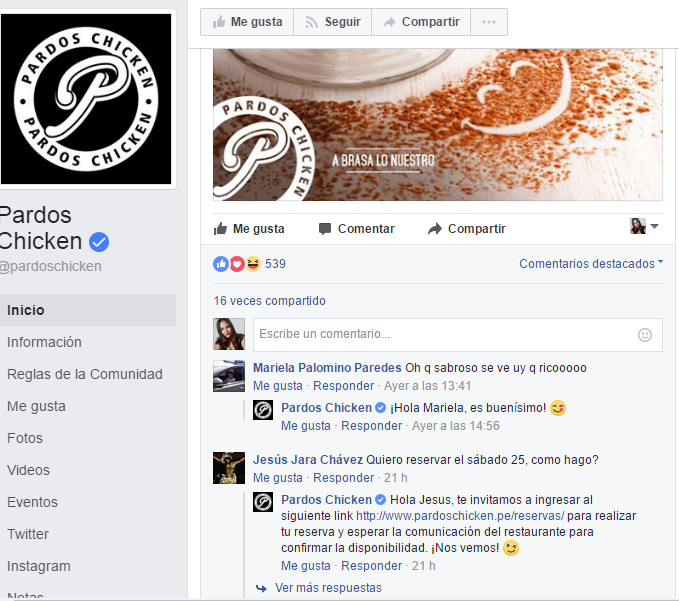Click the three-dots more options button
This screenshot has height=601, width=679.
pyautogui.click(x=489, y=22)
